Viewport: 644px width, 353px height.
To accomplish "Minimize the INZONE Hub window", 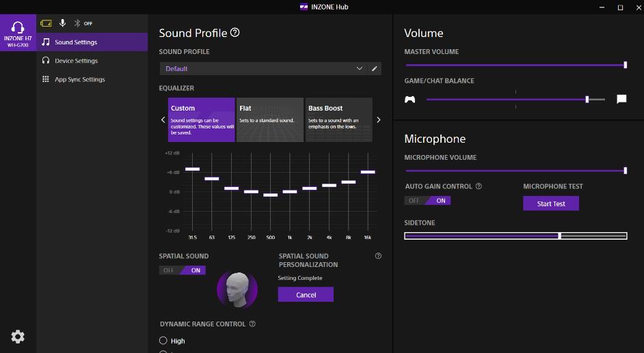I will [x=602, y=7].
